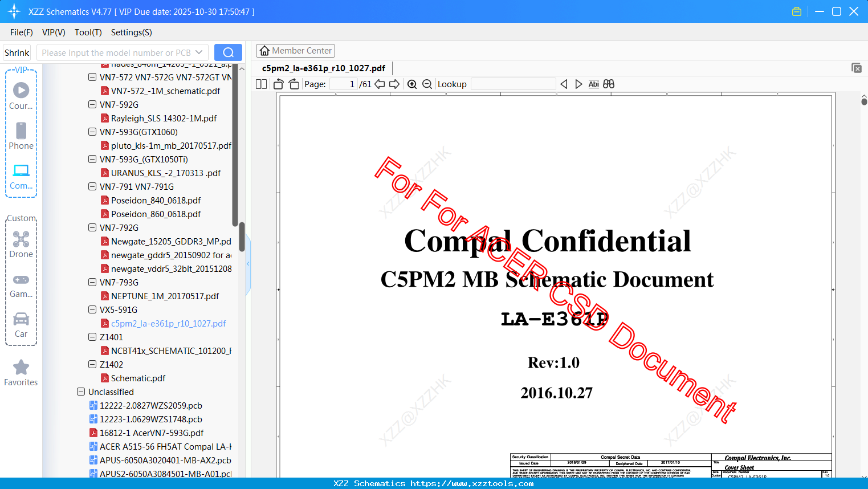Viewport: 868px width, 489px height.
Task: Click the Shrink button
Action: [17, 52]
